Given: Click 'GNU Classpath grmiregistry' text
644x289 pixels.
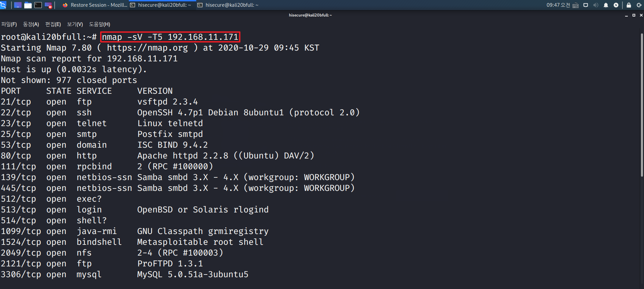Looking at the screenshot, I should coord(203,231).
